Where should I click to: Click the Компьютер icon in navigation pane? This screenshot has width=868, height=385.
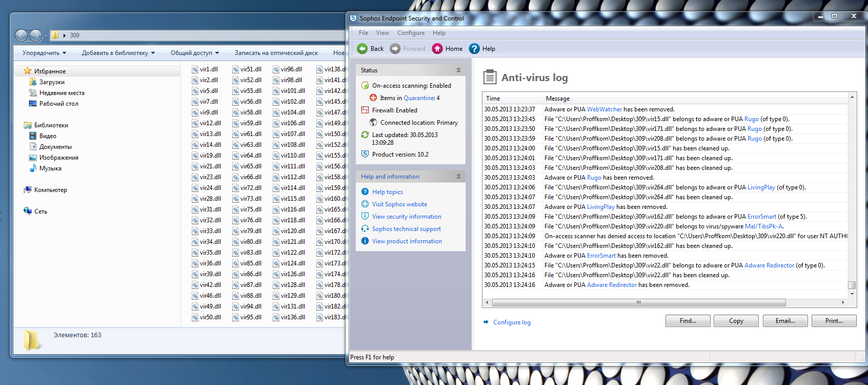28,189
